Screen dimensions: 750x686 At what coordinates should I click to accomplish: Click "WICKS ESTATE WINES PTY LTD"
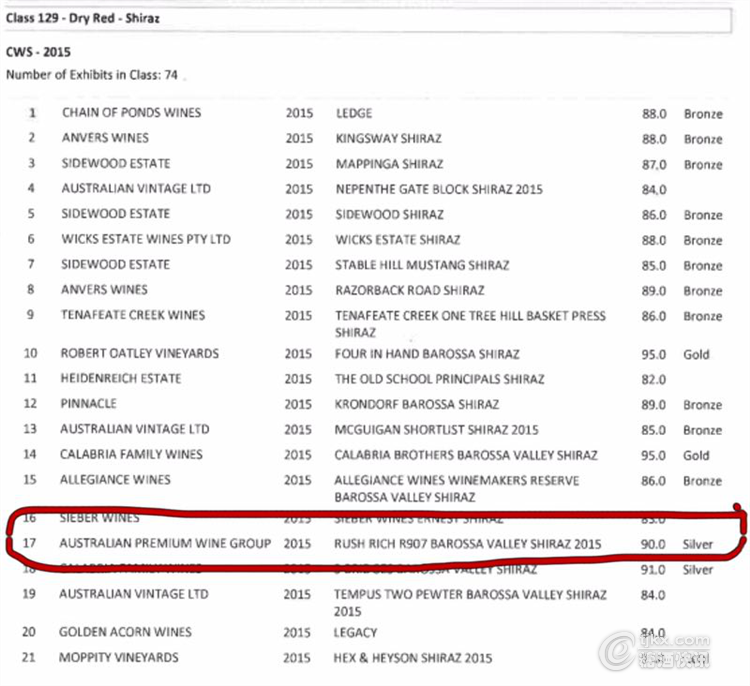tap(146, 239)
